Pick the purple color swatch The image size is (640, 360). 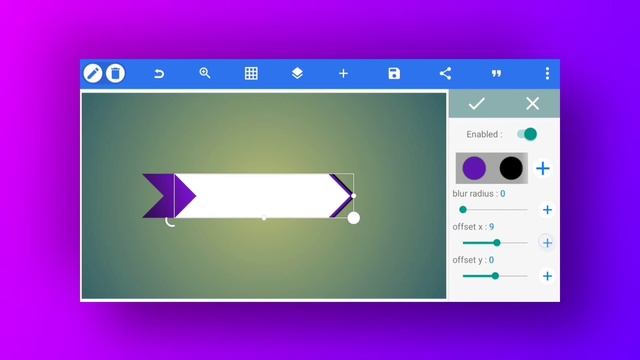(x=474, y=168)
